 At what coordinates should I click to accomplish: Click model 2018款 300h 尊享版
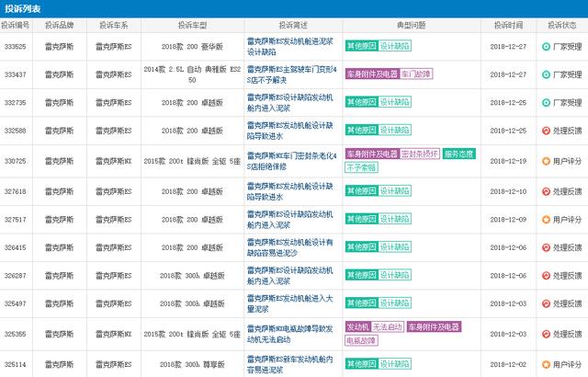pyautogui.click(x=192, y=364)
